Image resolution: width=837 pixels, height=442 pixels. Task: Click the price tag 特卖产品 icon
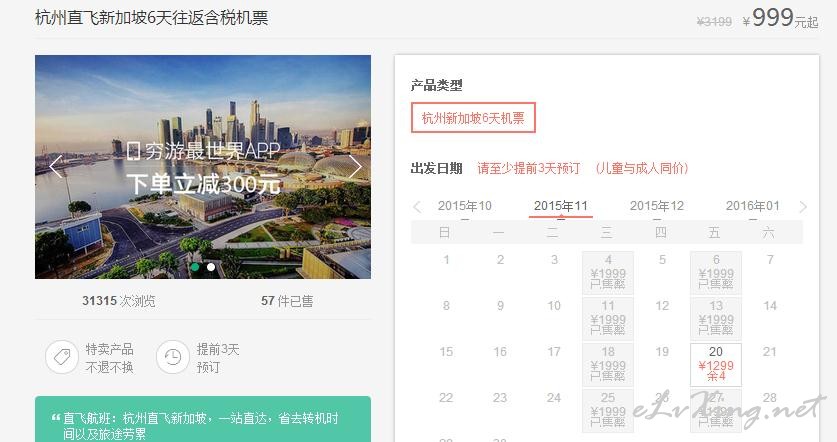pyautogui.click(x=62, y=357)
